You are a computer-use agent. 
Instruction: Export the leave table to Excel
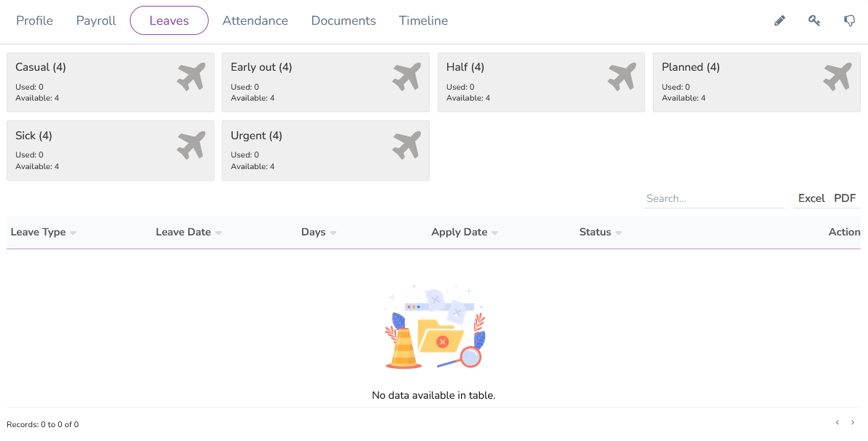click(811, 198)
